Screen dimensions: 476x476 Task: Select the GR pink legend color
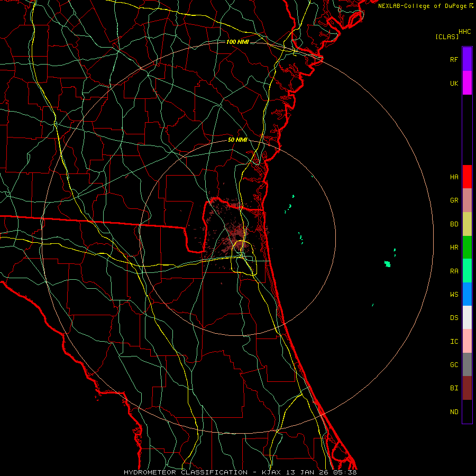point(467,200)
